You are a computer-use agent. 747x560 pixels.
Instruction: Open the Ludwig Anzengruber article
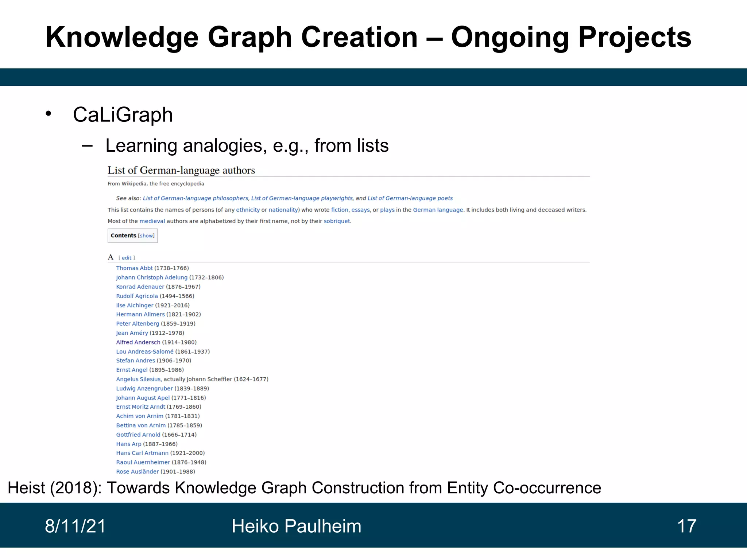click(144, 389)
